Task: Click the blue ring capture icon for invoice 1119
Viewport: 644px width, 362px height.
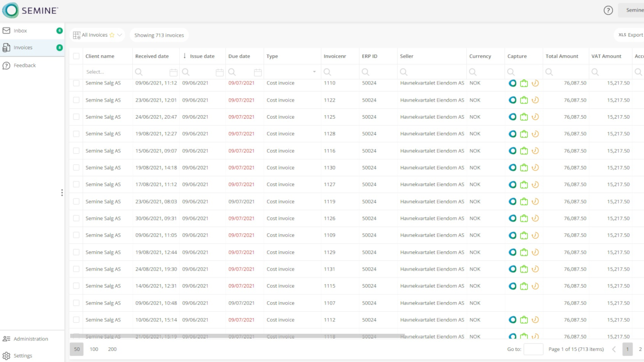Action: click(x=513, y=202)
